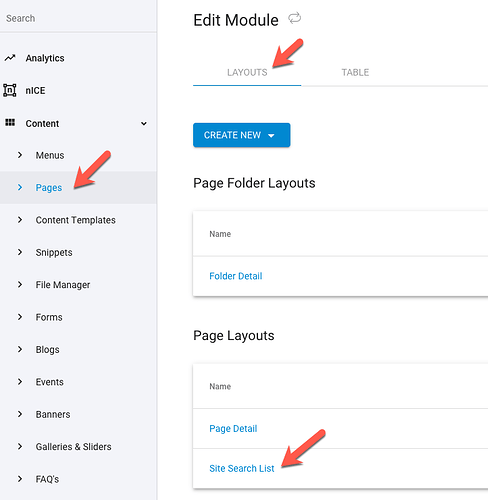The image size is (488, 500).
Task: Open the Site Search List layout
Action: [242, 468]
